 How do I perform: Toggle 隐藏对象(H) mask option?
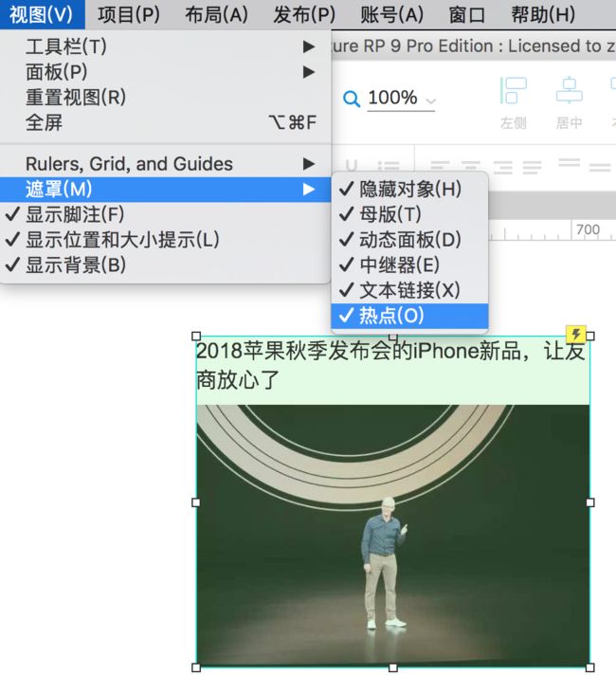[409, 189]
